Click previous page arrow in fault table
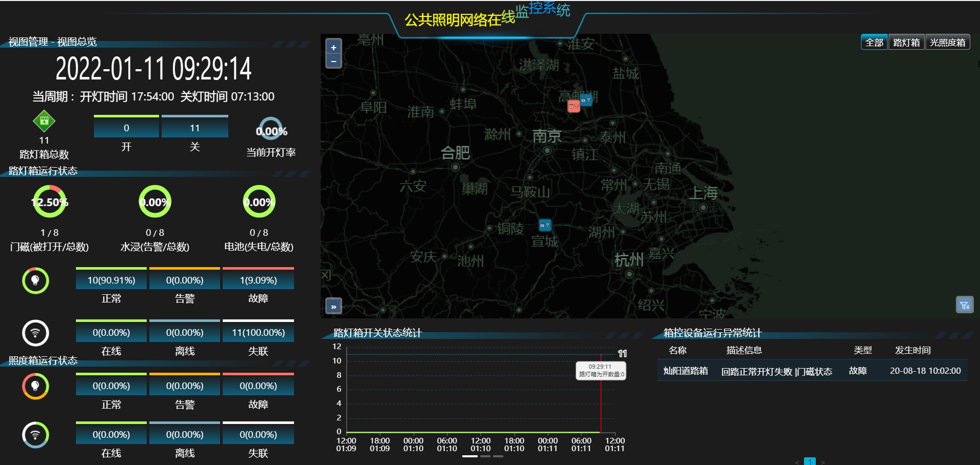 click(x=797, y=462)
